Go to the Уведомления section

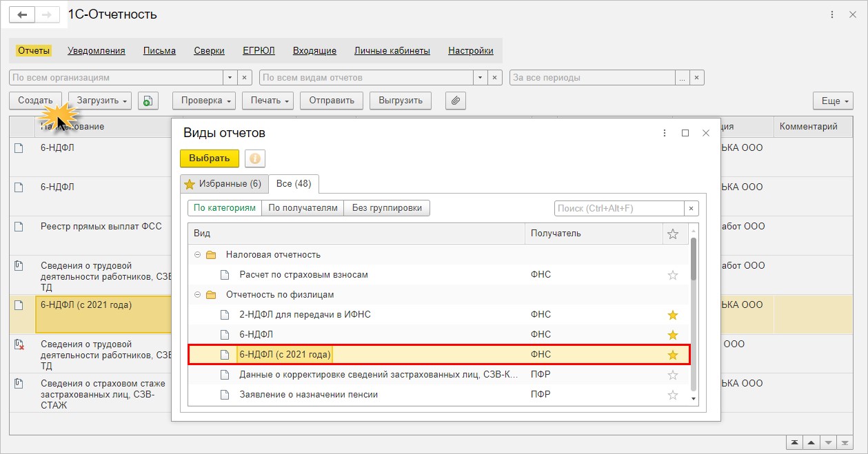tap(97, 50)
